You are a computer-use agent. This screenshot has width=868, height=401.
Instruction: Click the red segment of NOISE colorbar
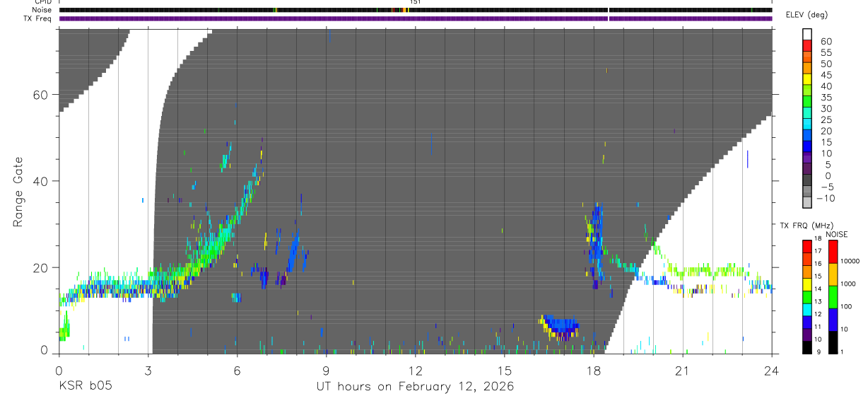click(x=833, y=252)
